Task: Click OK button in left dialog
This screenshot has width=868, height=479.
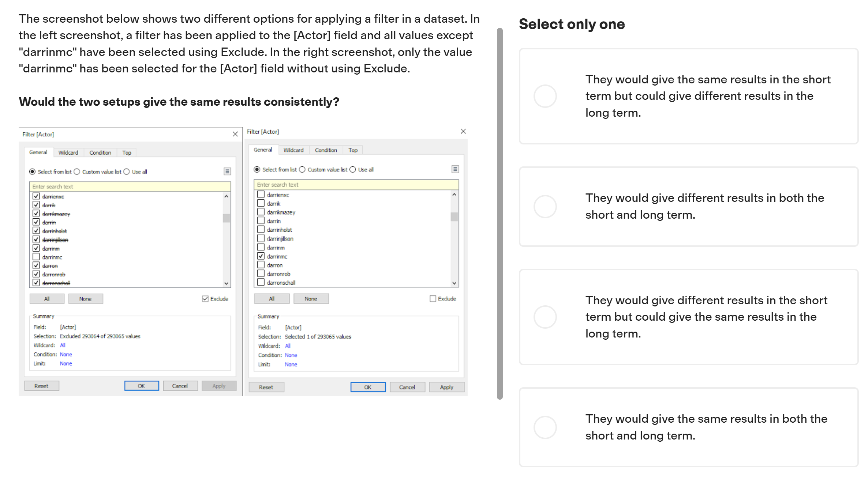Action: 142,386
